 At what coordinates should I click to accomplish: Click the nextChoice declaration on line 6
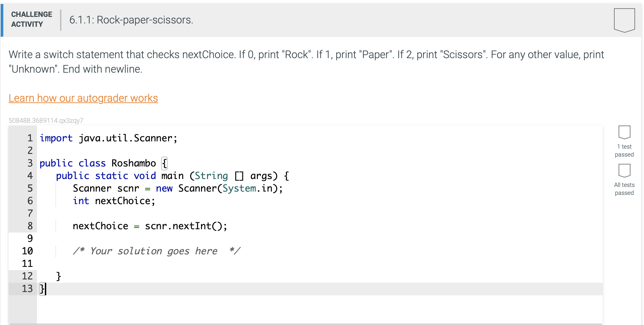click(x=114, y=201)
